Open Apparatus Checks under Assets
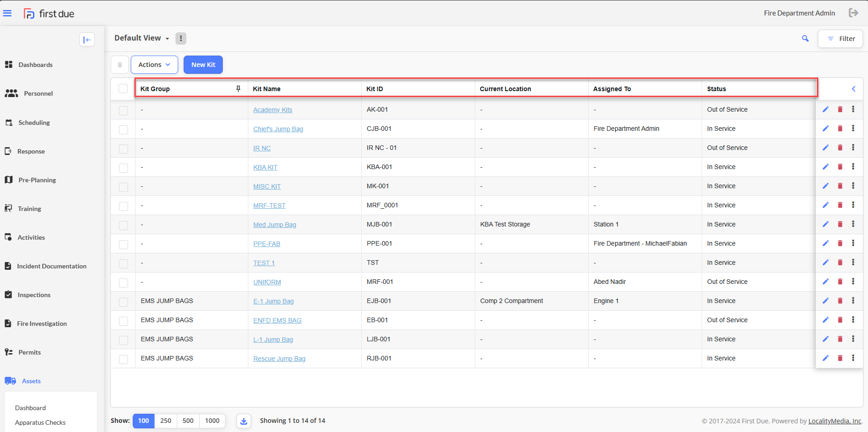Screen dimensions: 868x432 (x=40, y=422)
